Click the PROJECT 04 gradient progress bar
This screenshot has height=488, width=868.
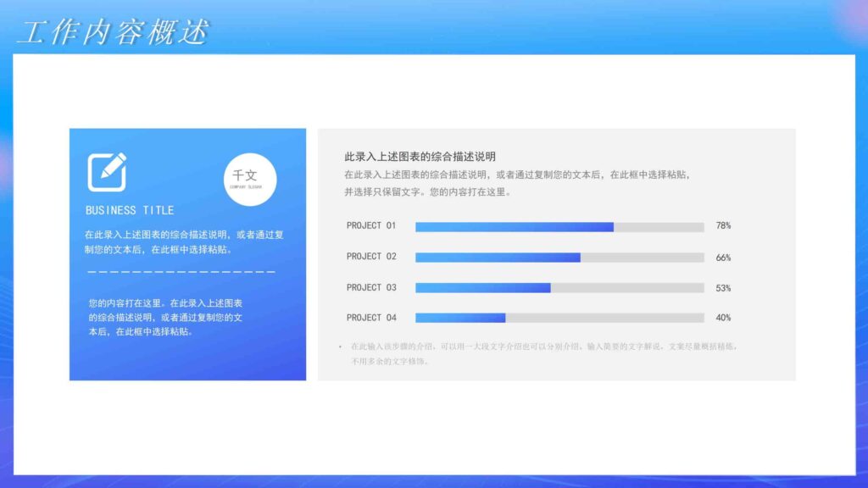tap(460, 318)
